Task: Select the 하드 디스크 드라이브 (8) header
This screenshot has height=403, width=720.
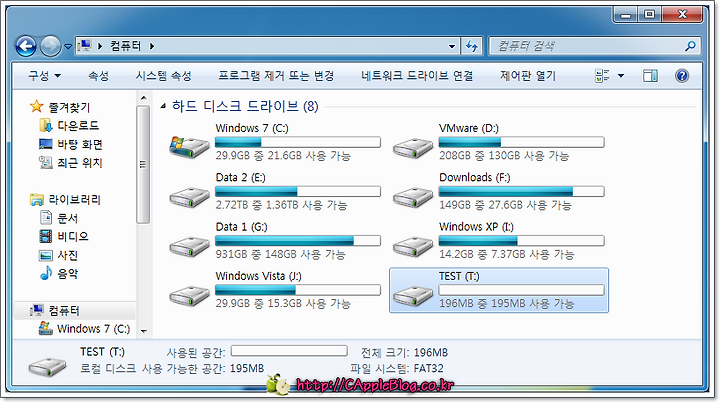Action: point(245,106)
